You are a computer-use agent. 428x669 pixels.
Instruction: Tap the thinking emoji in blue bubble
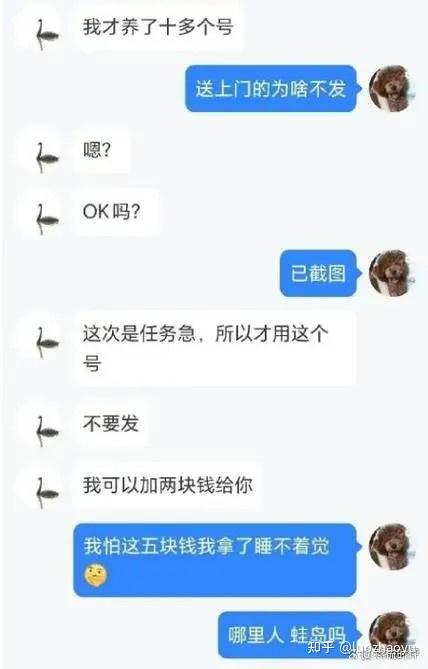point(96,575)
